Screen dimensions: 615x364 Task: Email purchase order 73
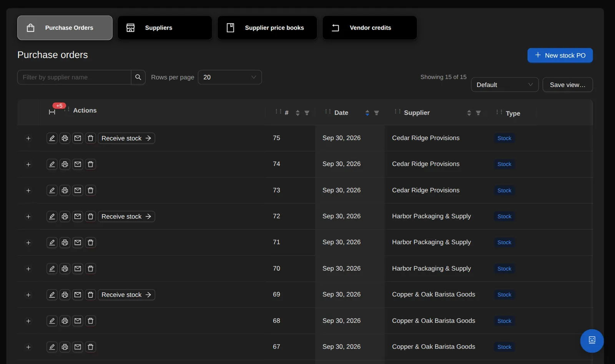tap(78, 190)
